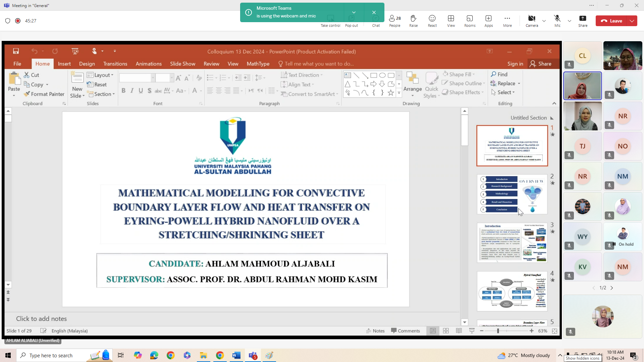Switch to the Design tab
644x362 pixels.
(x=87, y=64)
